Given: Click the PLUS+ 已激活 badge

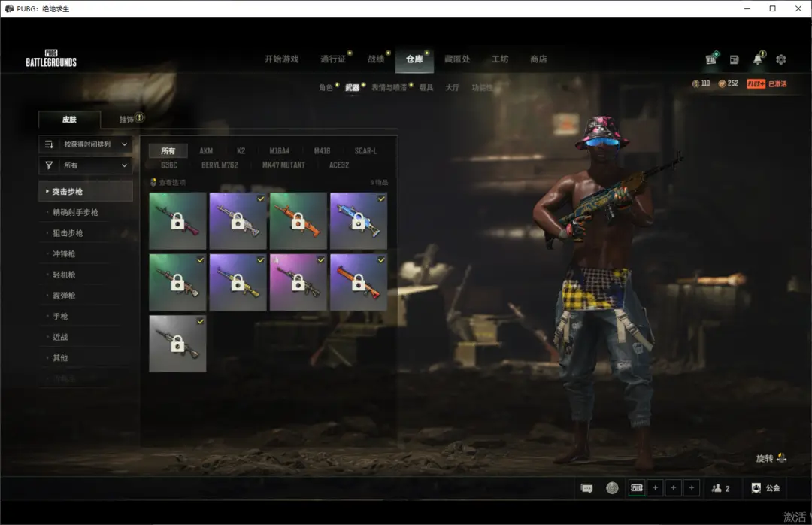Looking at the screenshot, I should [766, 83].
